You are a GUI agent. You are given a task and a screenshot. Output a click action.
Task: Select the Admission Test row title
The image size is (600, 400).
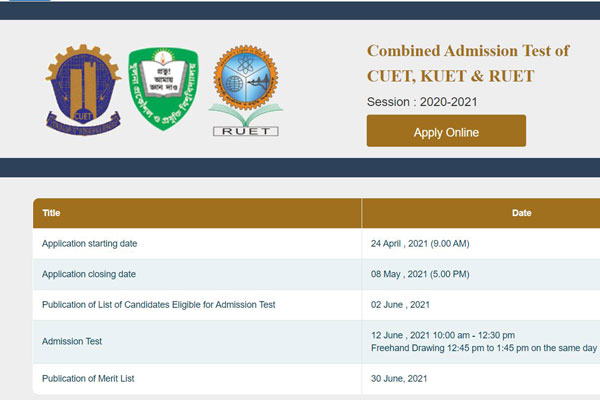[72, 341]
